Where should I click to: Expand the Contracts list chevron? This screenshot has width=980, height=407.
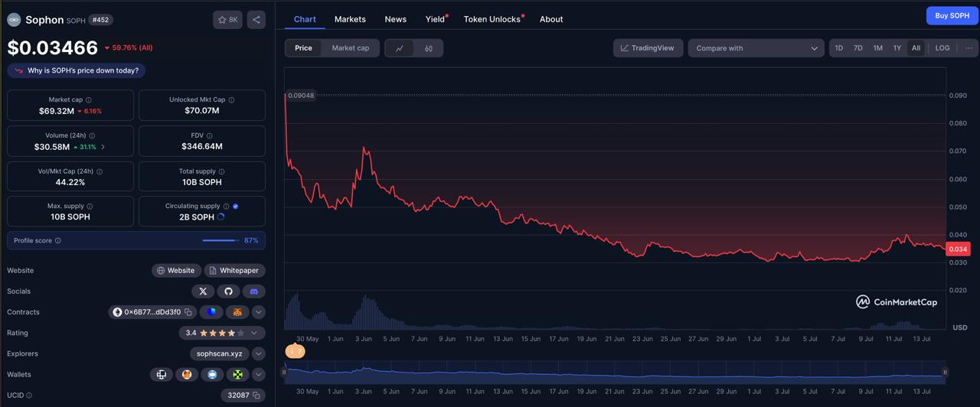click(259, 312)
